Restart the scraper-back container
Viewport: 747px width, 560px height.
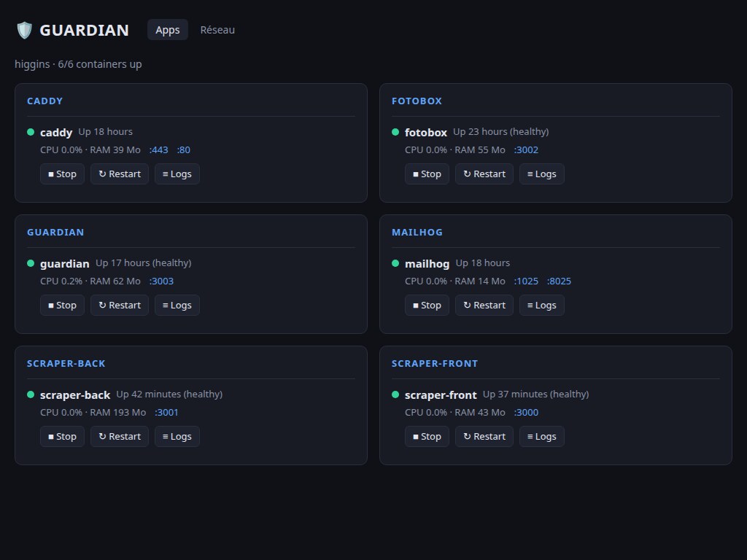pos(120,437)
